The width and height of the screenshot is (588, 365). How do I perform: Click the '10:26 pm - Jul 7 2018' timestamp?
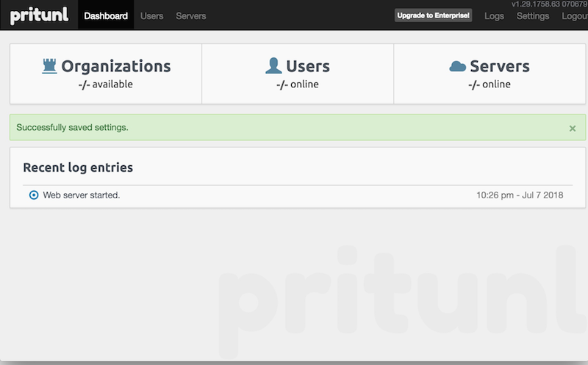tap(520, 195)
